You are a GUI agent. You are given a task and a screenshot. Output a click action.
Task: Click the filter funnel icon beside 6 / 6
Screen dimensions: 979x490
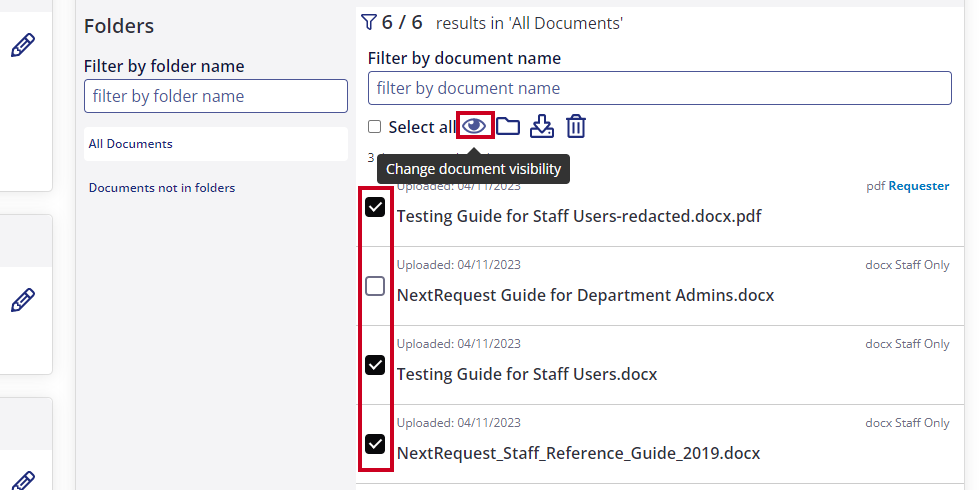point(368,22)
